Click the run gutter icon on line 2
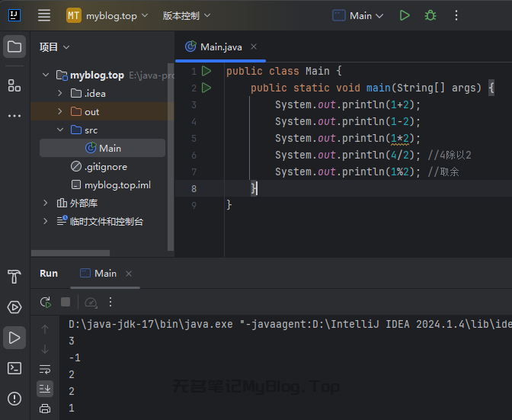The width and height of the screenshot is (512, 420). click(206, 88)
